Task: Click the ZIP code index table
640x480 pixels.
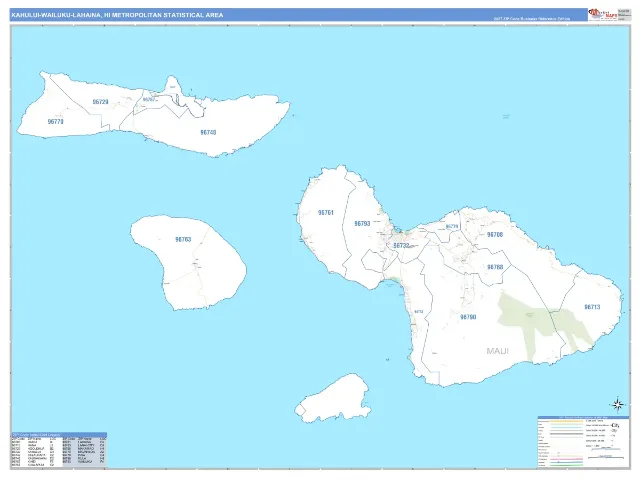Action: 59,450
